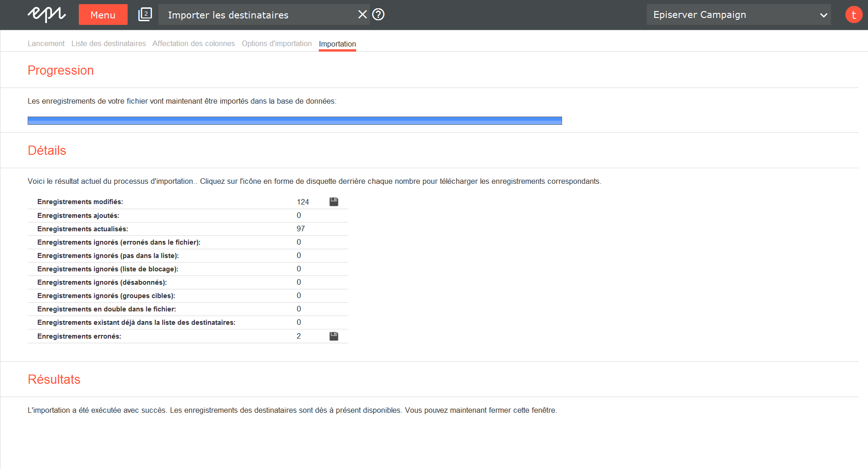This screenshot has height=469, width=868.
Task: Click "Enregistrements ignorés (pas dans la liste):" row
Action: coord(188,256)
